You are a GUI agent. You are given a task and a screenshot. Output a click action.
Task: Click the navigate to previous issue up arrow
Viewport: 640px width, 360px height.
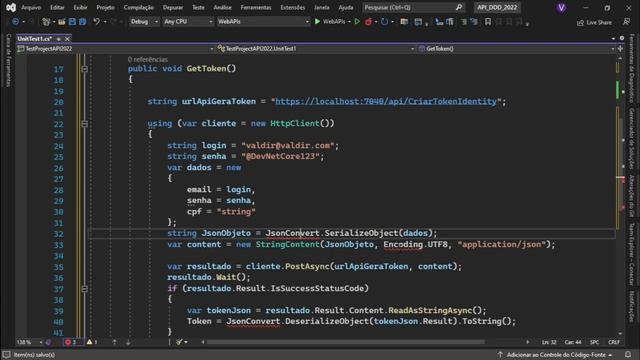click(x=114, y=342)
